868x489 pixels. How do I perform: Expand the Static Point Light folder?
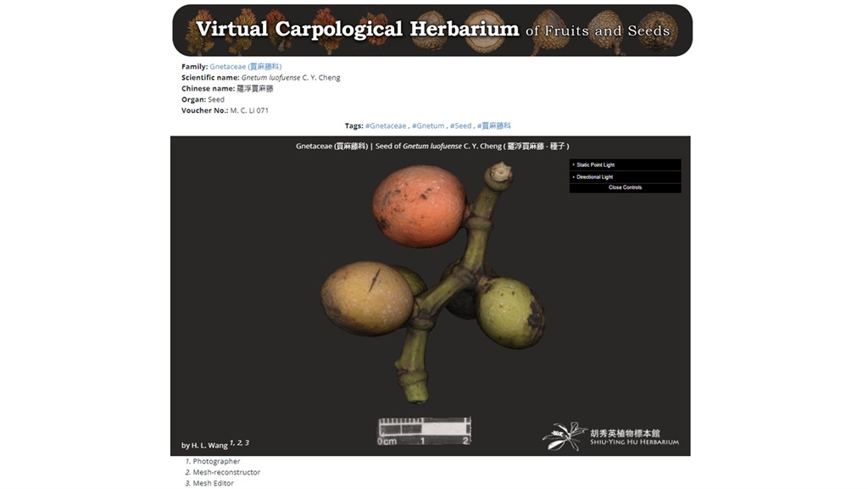tap(595, 164)
